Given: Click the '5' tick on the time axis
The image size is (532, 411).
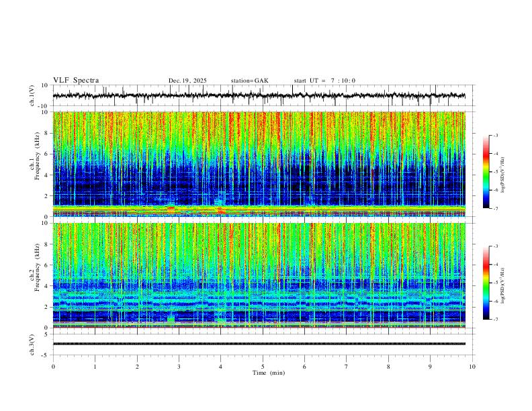Looking at the screenshot, I should (x=263, y=367).
